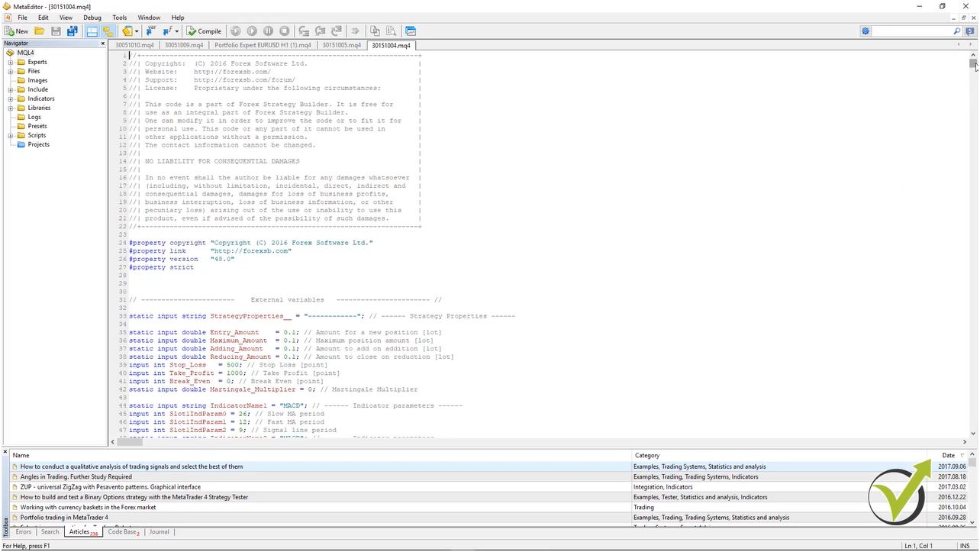This screenshot has width=980, height=552.
Task: Create a new file with the New toolbar icon
Action: [14, 31]
